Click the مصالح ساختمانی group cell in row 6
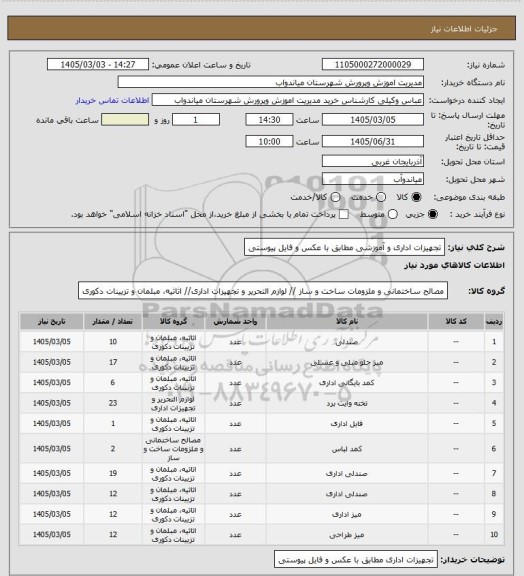This screenshot has height=576, width=524. click(173, 449)
